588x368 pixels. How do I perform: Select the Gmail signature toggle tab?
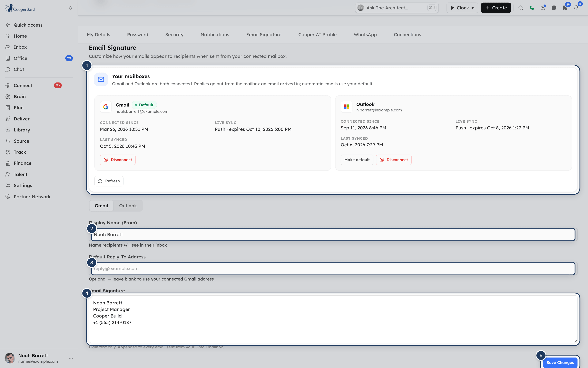[101, 206]
